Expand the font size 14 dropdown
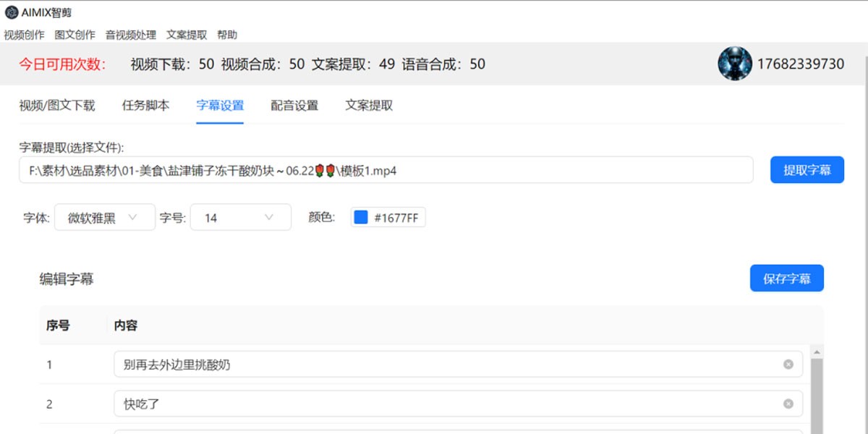The image size is (868, 434). point(240,218)
